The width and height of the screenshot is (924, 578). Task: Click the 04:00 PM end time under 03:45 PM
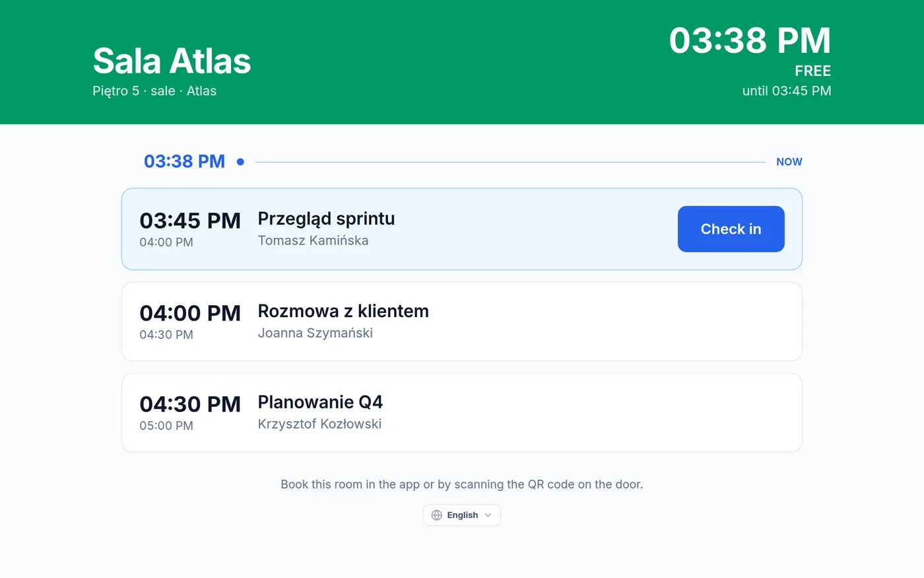166,242
